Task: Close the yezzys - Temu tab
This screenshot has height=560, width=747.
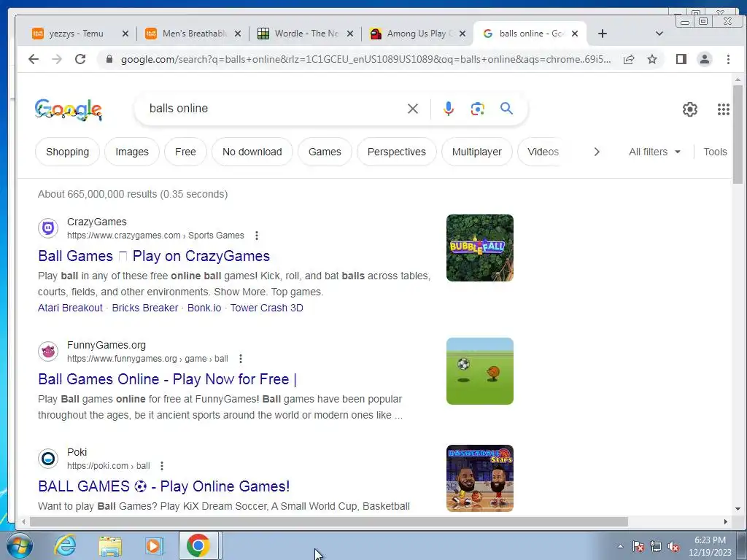Action: 125,34
